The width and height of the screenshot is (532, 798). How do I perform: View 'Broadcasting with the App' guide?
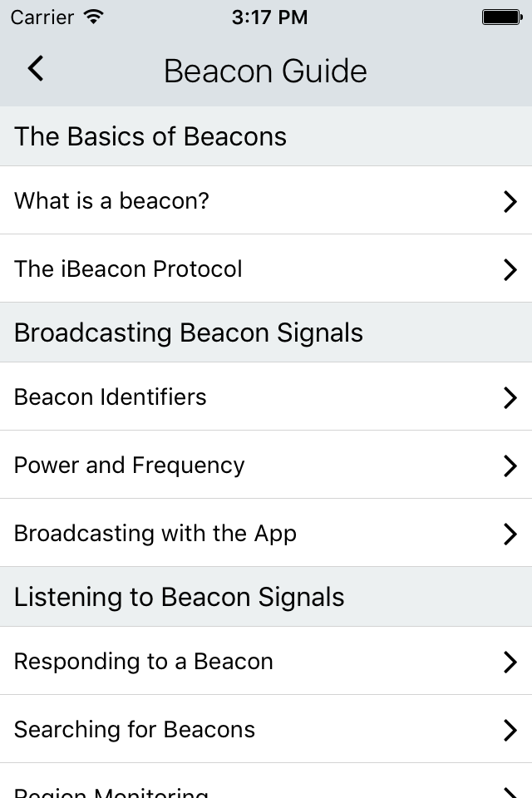coord(266,533)
